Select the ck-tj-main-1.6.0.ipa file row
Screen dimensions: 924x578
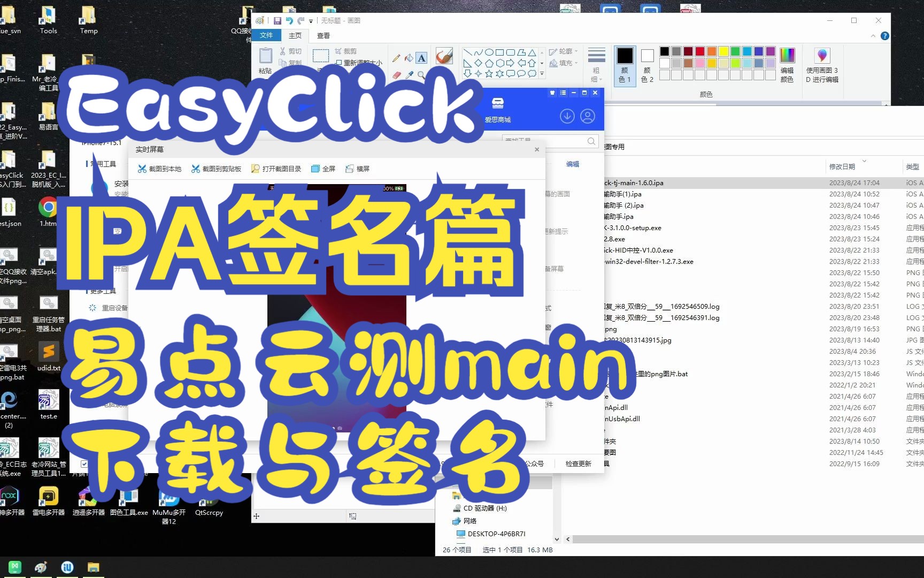click(764, 183)
